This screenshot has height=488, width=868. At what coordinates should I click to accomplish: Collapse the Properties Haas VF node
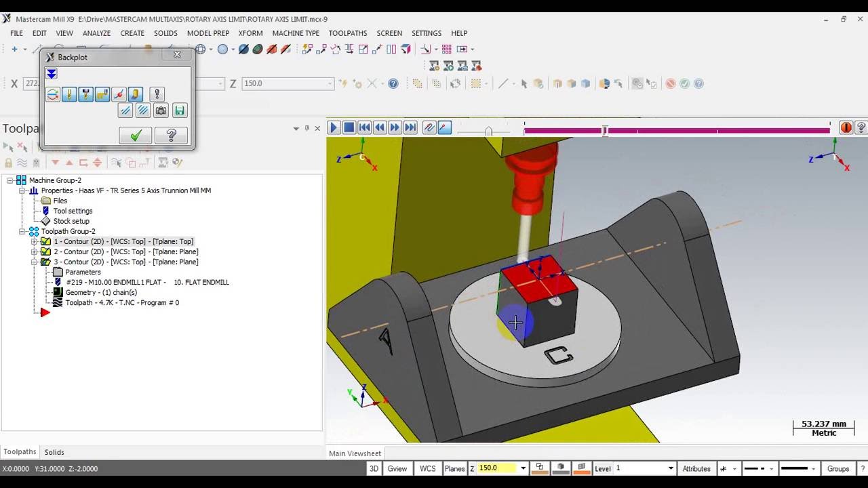point(22,190)
